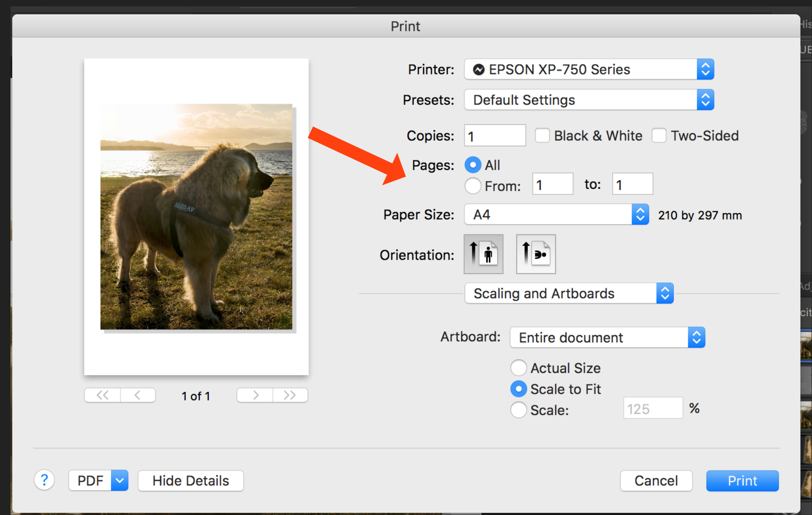Image resolution: width=812 pixels, height=515 pixels.
Task: Click the Print button
Action: [x=742, y=481]
